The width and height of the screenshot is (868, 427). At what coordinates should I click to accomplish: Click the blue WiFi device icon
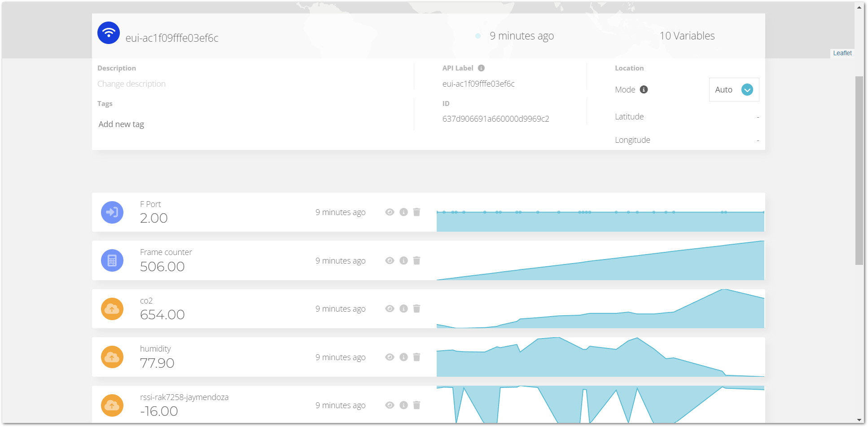(x=109, y=33)
